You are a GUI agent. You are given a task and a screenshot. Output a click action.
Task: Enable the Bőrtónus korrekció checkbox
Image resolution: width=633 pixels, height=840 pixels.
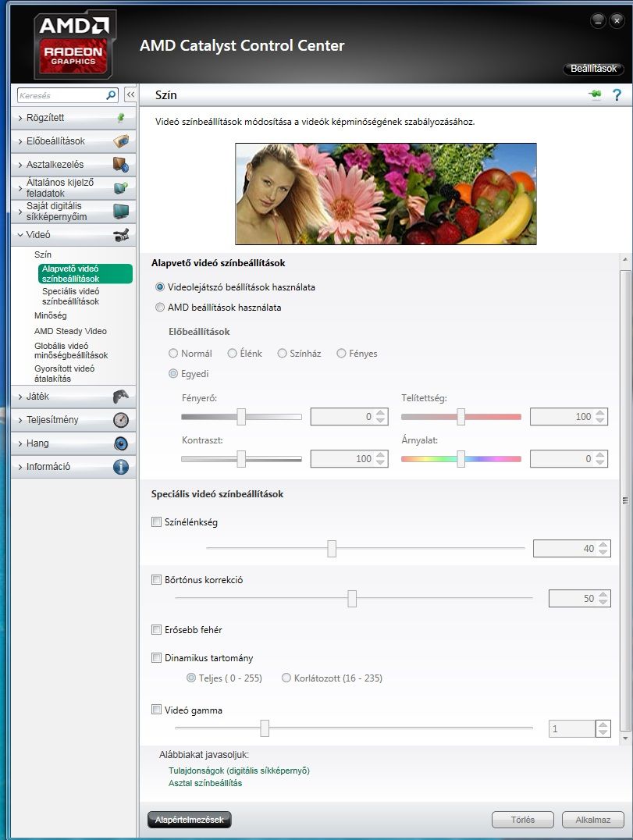tap(156, 579)
